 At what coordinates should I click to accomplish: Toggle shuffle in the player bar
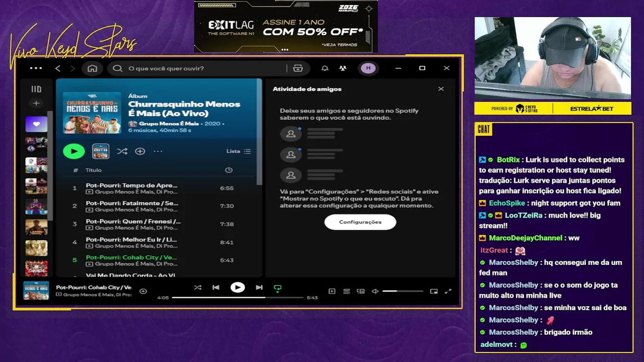point(198,288)
